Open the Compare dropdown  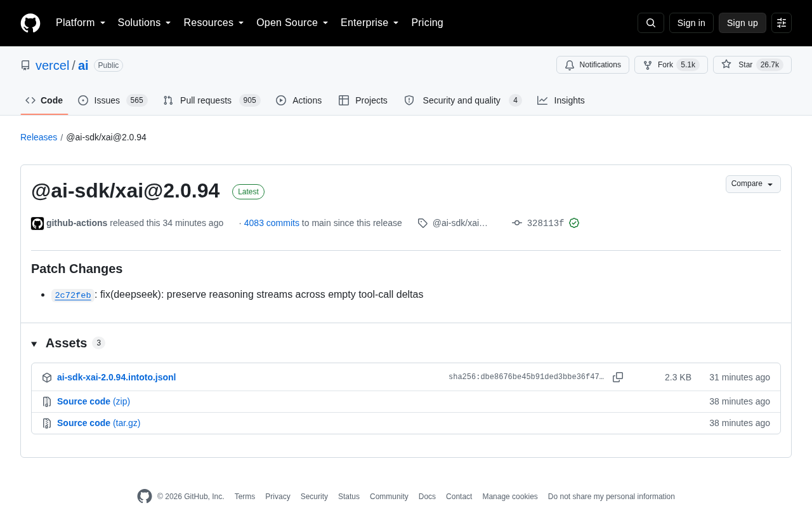pos(753,184)
